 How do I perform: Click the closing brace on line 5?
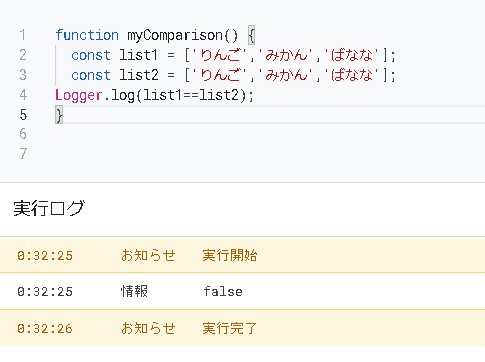(x=59, y=115)
